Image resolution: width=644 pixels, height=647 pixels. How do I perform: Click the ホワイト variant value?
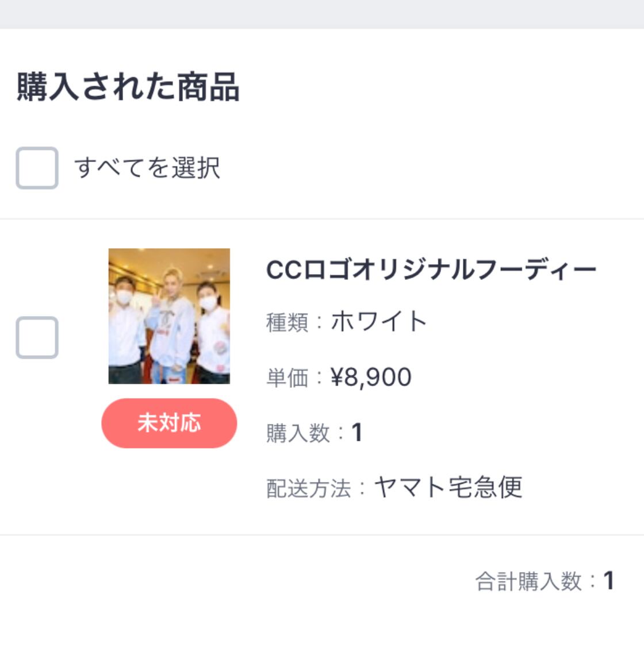point(378,322)
